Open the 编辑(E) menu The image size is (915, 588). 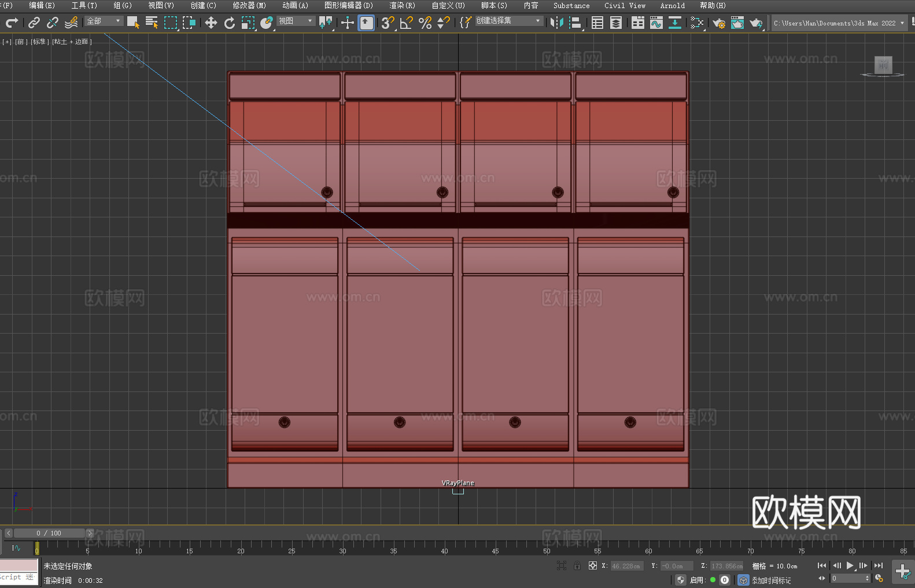42,5
